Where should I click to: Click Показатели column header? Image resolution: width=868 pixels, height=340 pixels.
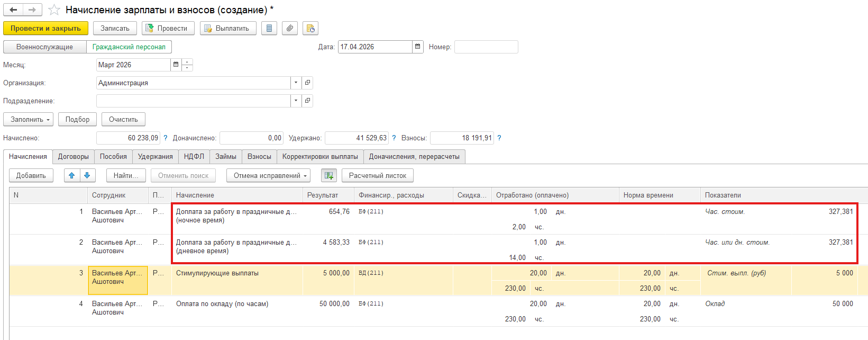(x=784, y=195)
